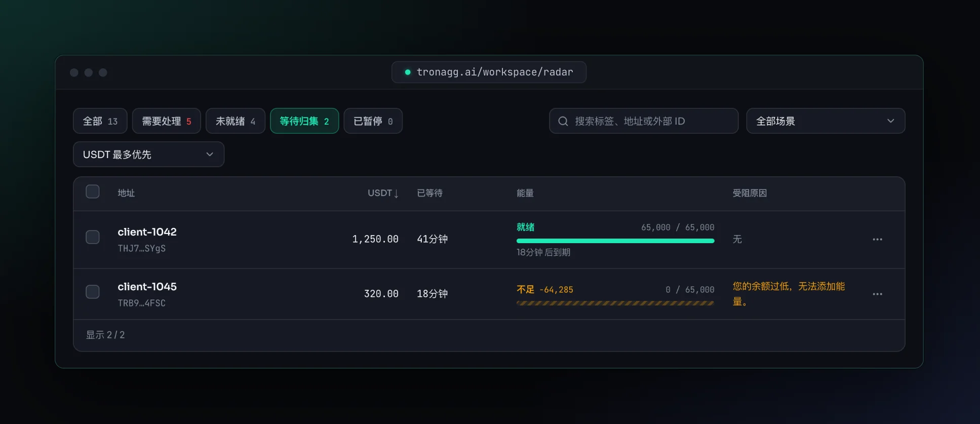This screenshot has height=424, width=980.
Task: Select the 等待归集 2 tab
Action: pos(304,121)
